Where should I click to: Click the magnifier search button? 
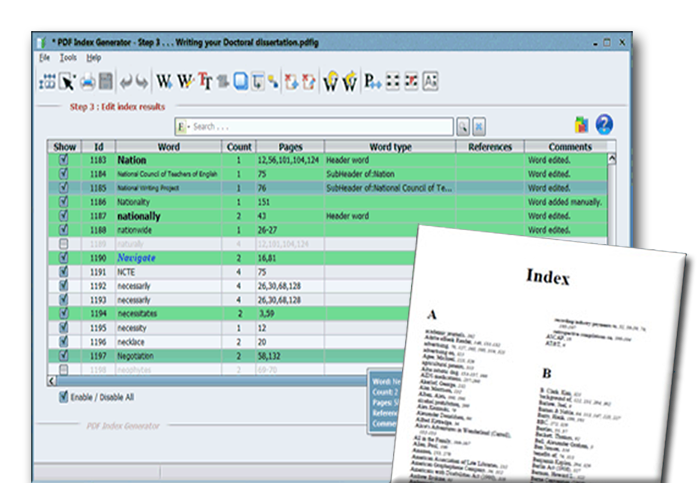click(x=463, y=127)
